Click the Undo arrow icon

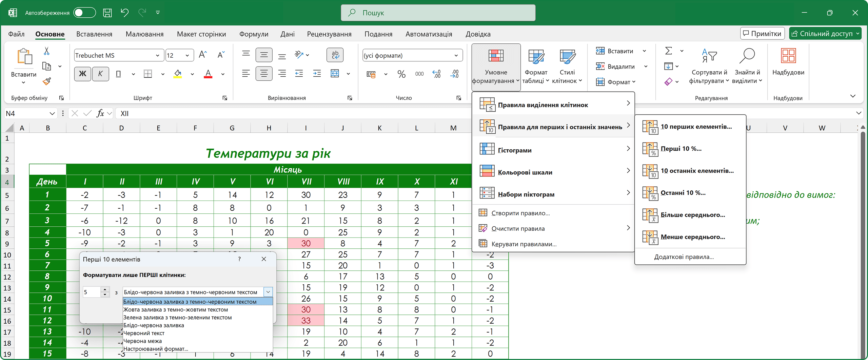[x=124, y=13]
